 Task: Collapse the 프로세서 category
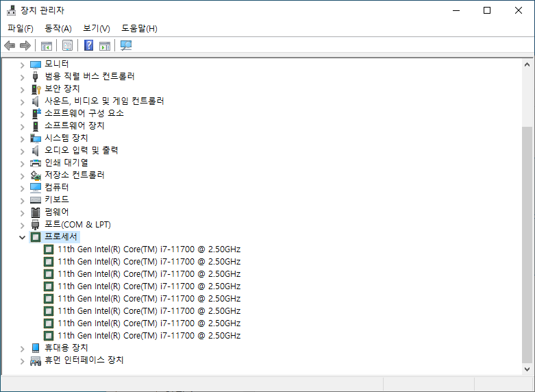coord(22,237)
